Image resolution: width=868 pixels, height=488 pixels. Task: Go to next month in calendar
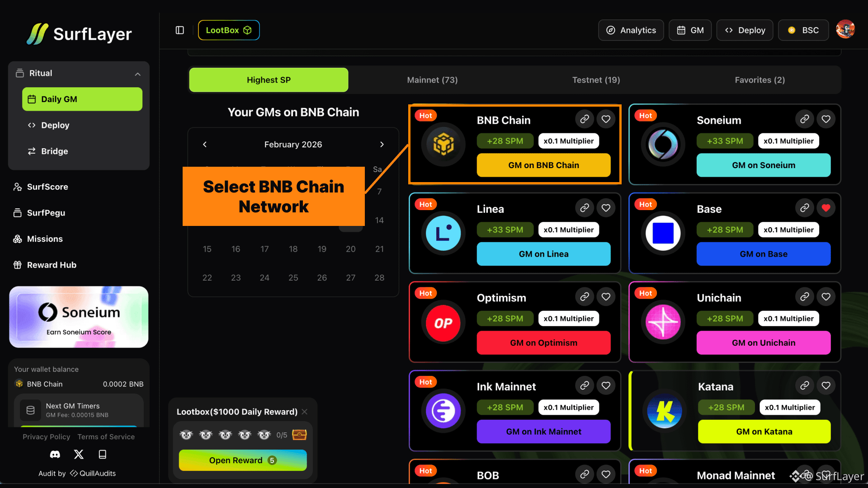(382, 145)
